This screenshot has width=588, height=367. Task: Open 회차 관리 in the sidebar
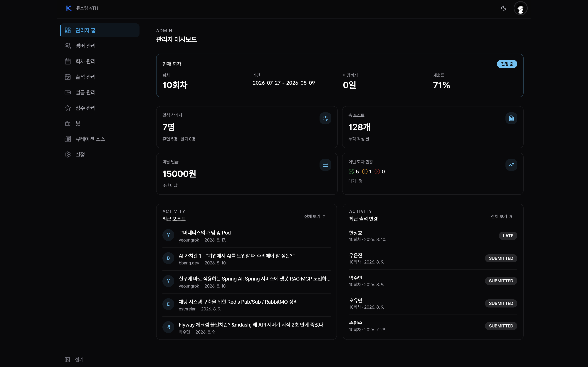coord(100,61)
